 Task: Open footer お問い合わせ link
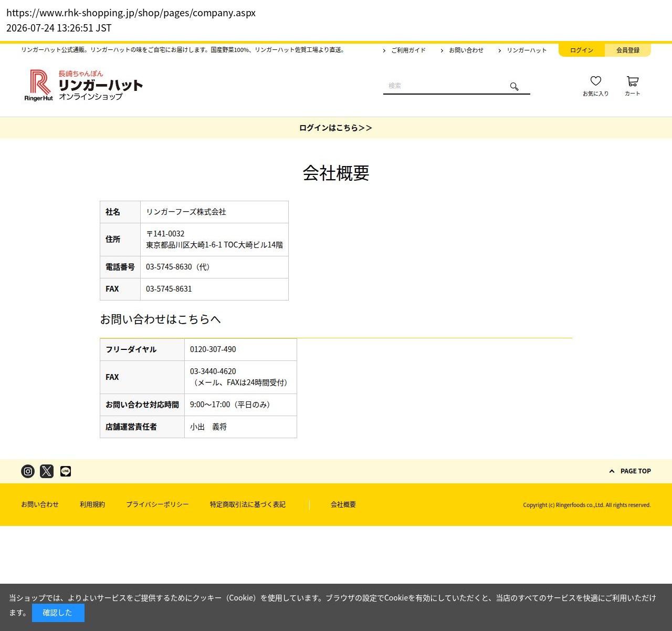click(40, 504)
